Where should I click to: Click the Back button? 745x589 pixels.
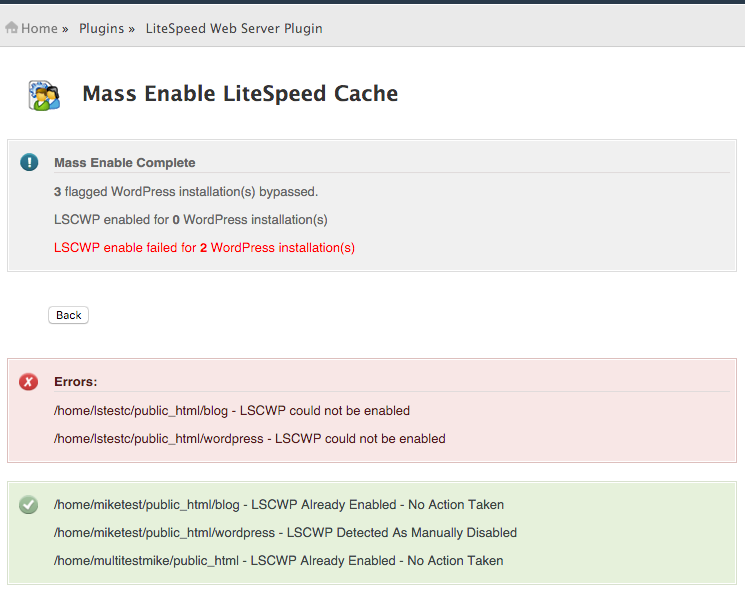(68, 315)
